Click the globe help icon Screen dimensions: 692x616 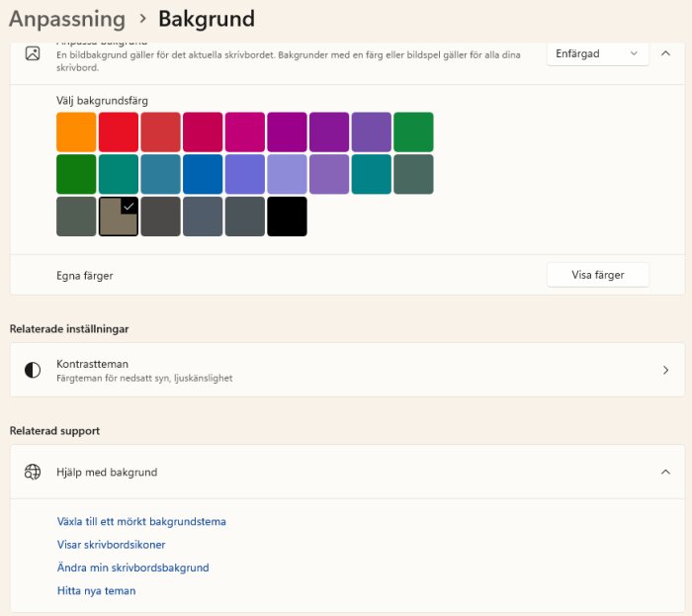pyautogui.click(x=33, y=472)
